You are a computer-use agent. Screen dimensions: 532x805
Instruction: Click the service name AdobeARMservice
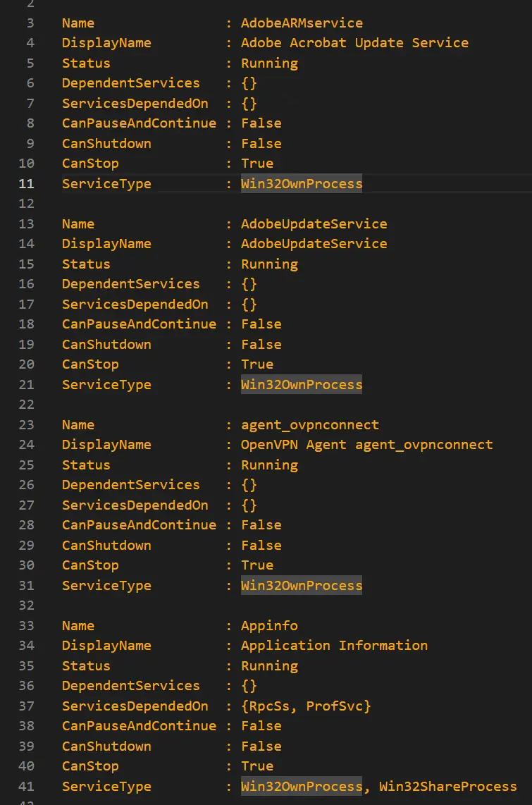302,23
